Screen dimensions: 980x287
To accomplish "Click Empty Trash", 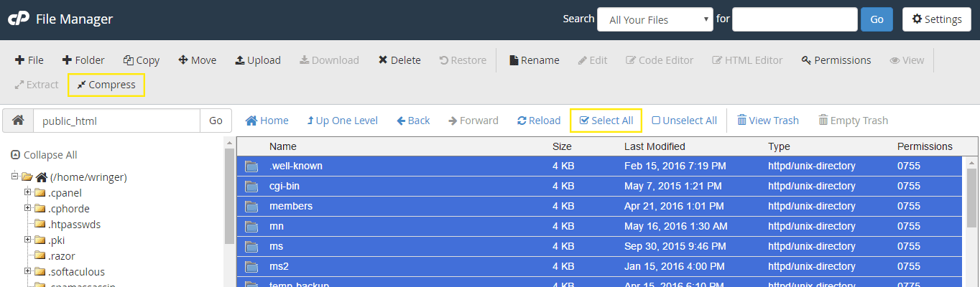I will (853, 121).
